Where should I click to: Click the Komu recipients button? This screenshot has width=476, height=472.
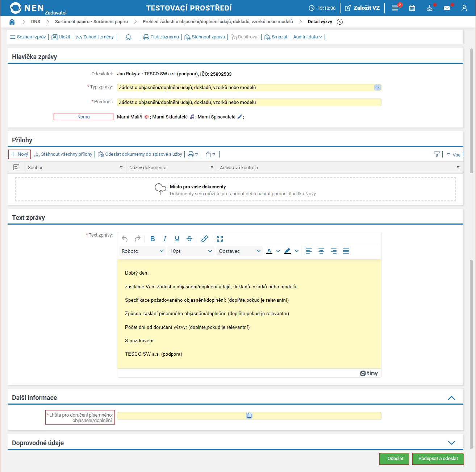click(83, 117)
